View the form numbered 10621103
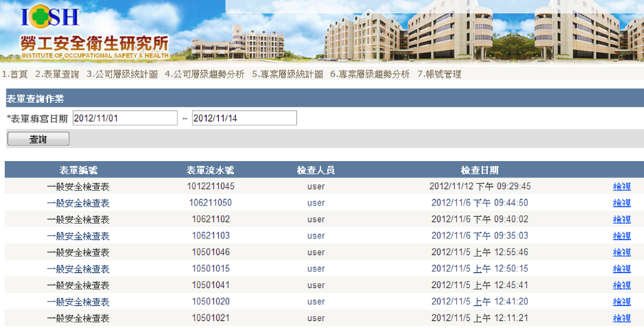Screen dimensions: 644x328 coord(621,236)
